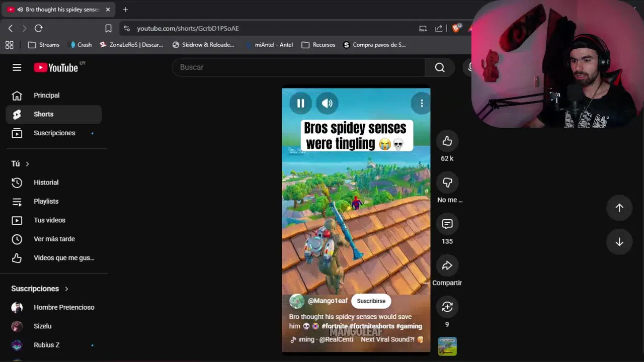Dislike the Short with thumbs down

447,183
